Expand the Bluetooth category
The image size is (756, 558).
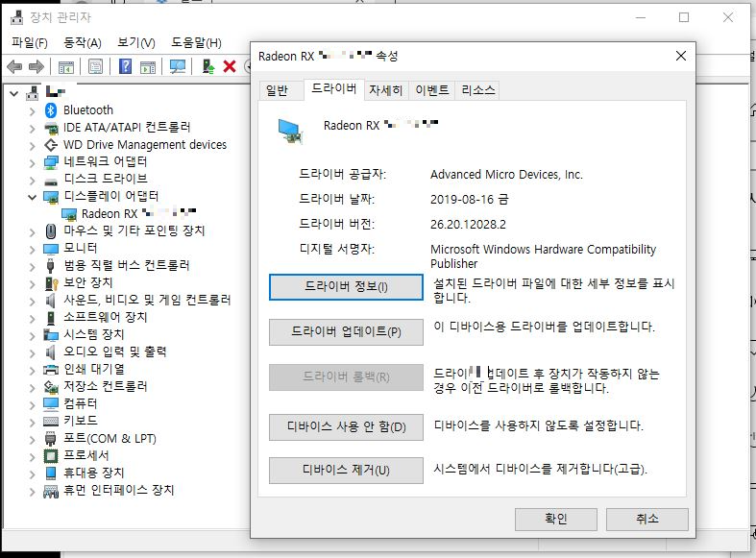32,111
